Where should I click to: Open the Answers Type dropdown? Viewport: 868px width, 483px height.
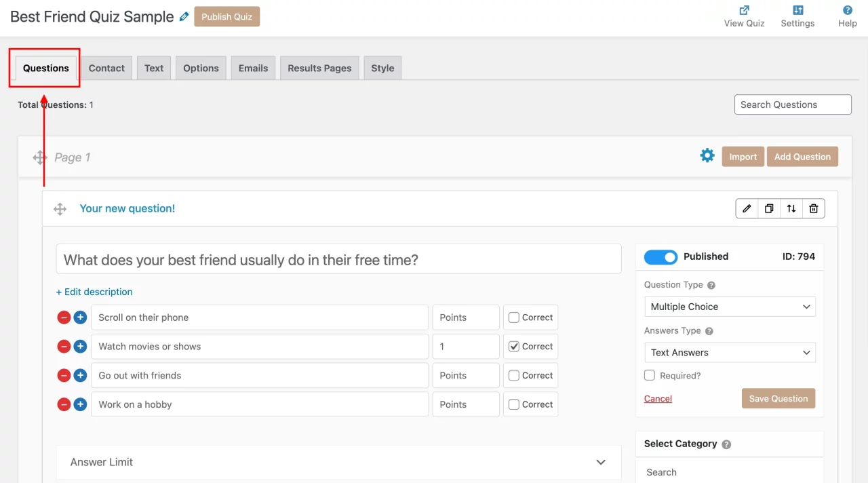click(730, 352)
